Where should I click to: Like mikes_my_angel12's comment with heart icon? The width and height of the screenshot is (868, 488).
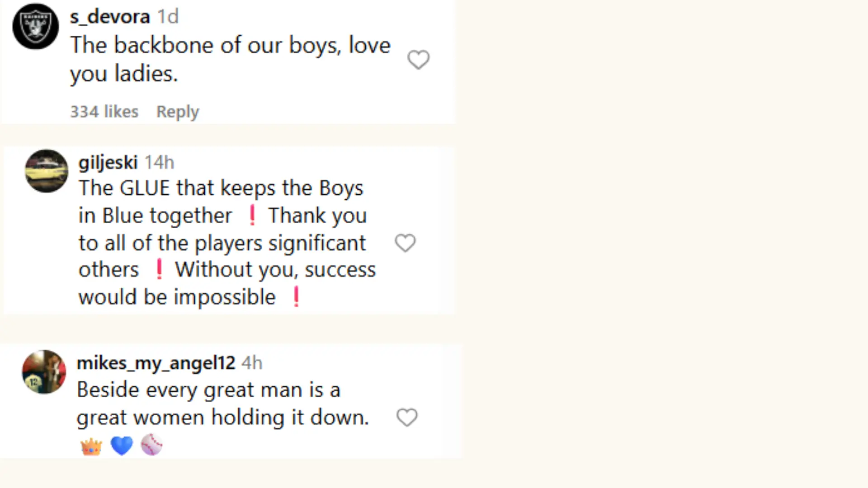pos(407,417)
